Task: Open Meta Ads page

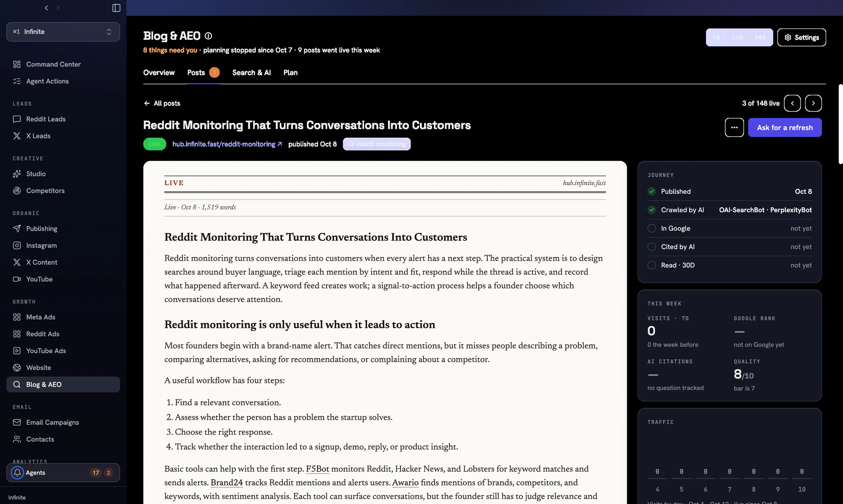Action: 63,317
